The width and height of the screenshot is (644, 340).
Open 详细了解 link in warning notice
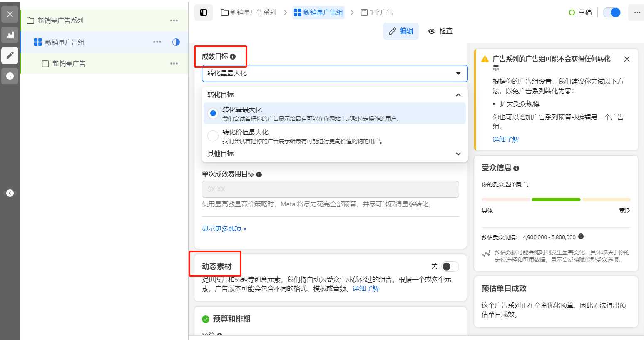506,140
